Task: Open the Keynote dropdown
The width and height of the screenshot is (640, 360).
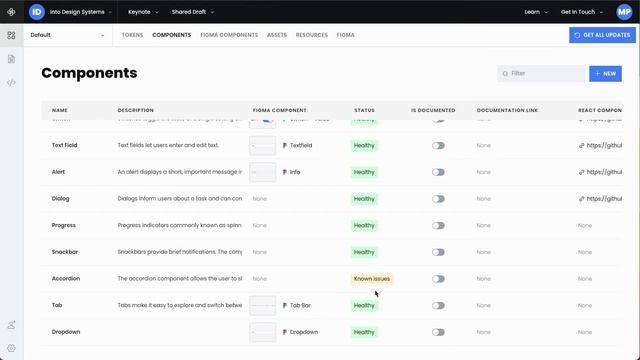Action: tap(143, 12)
